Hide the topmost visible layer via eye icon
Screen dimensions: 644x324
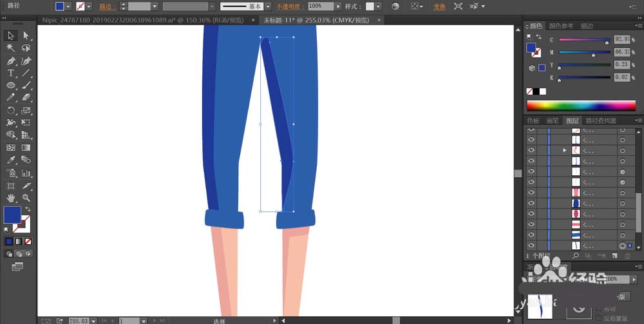(531, 129)
